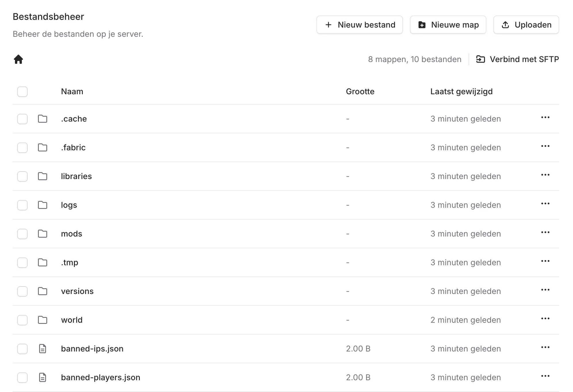Screen dimensions: 573x392
Task: Check the logs folder checkbox
Action: (22, 205)
